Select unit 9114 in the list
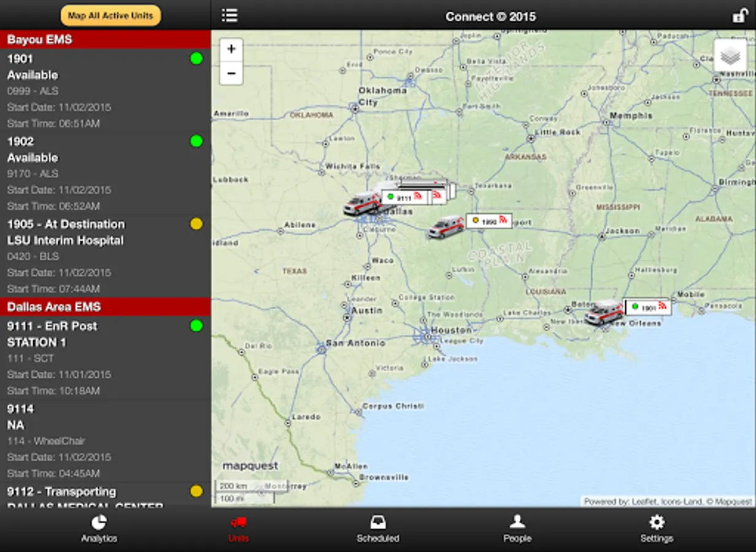 pyautogui.click(x=106, y=441)
